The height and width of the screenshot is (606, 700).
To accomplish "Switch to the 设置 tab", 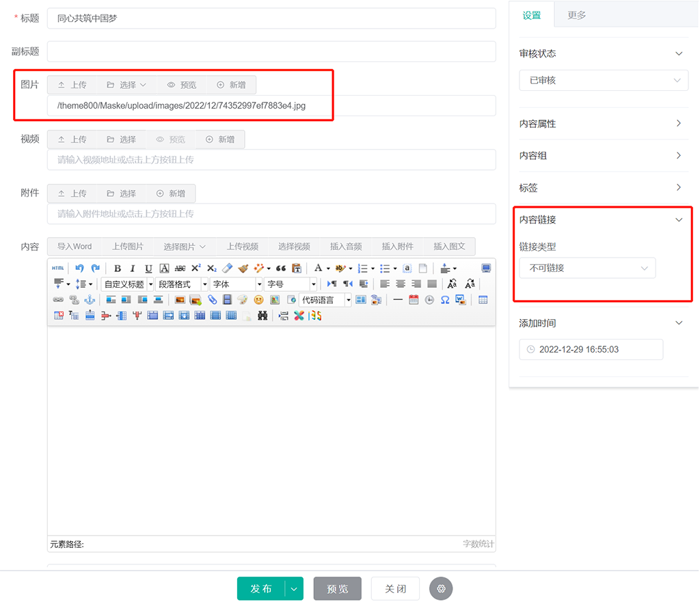I will (532, 15).
